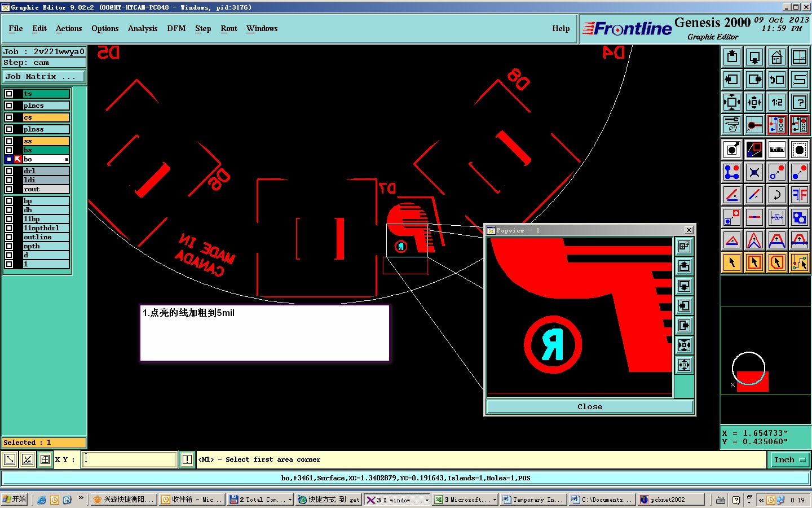Screen dimensions: 812x508
Task: Toggle display checkbox for plncs layer
Action: (9, 106)
